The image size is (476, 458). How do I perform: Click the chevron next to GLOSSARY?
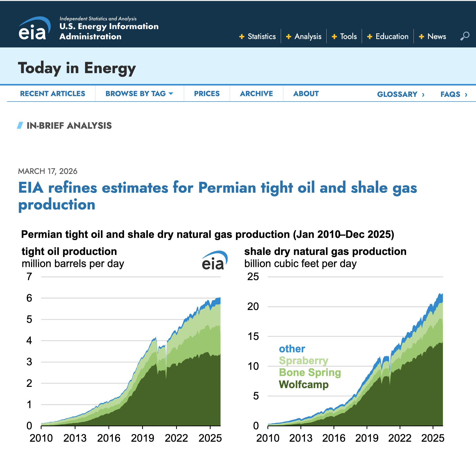(423, 95)
